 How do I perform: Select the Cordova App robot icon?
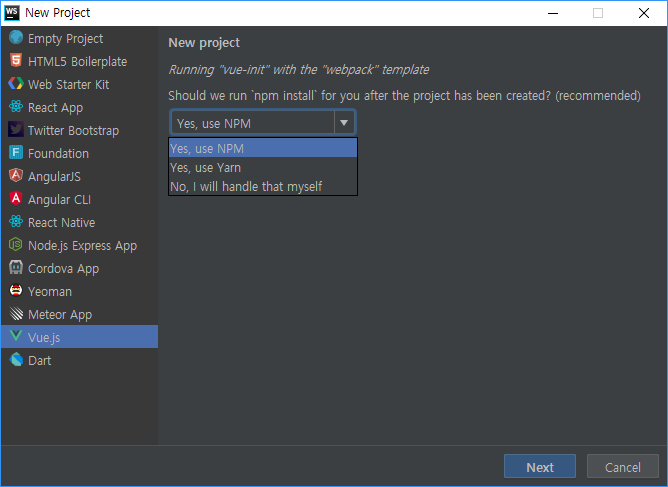[16, 268]
